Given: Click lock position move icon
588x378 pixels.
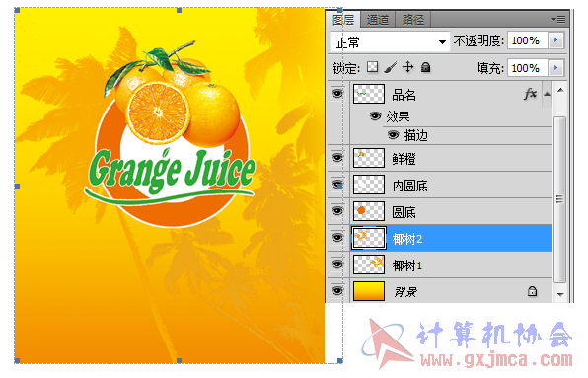Looking at the screenshot, I should [407, 67].
